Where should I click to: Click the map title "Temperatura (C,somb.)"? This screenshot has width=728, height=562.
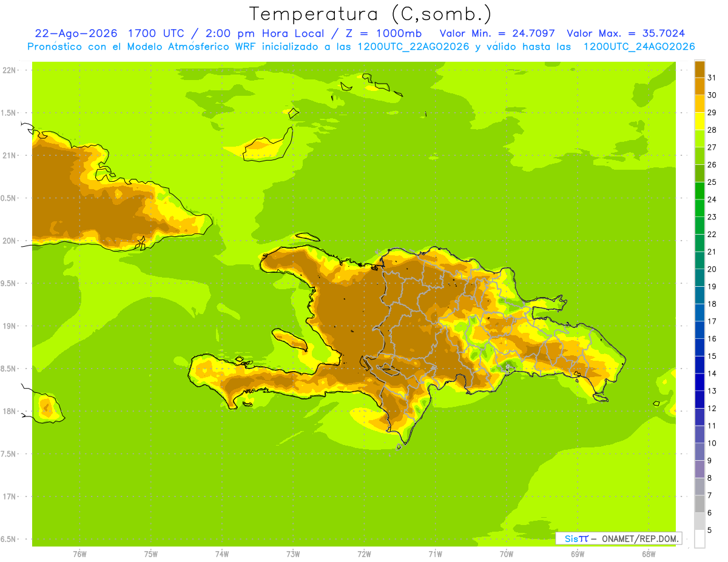pos(370,14)
